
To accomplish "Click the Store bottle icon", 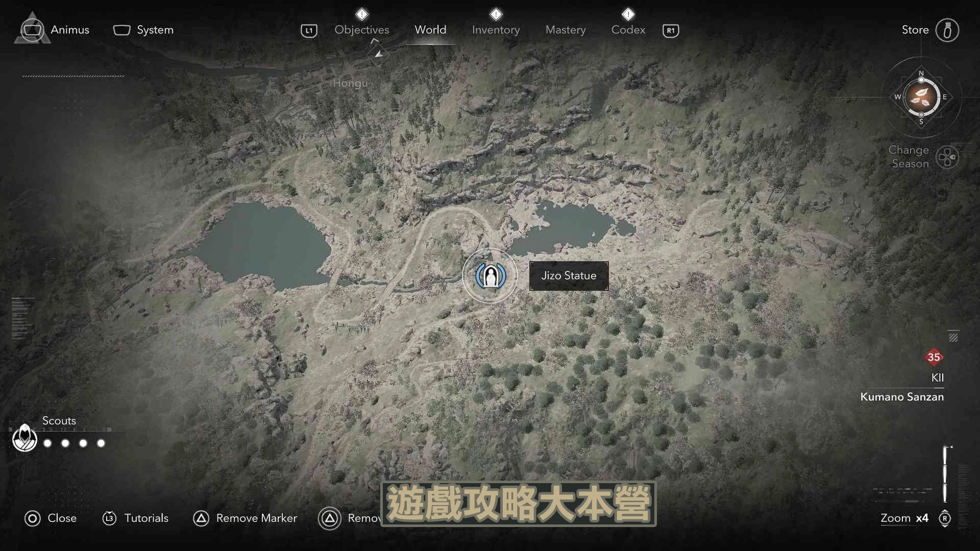I will [947, 30].
